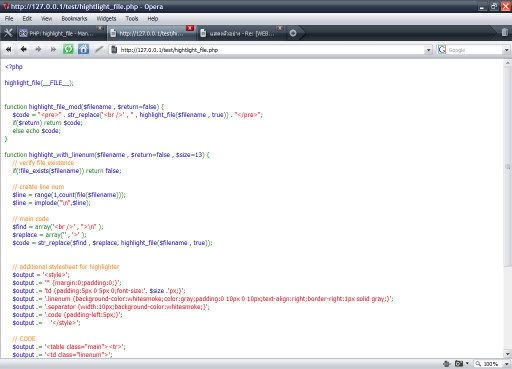Click the '$code = str_replace($find' line

[112, 243]
